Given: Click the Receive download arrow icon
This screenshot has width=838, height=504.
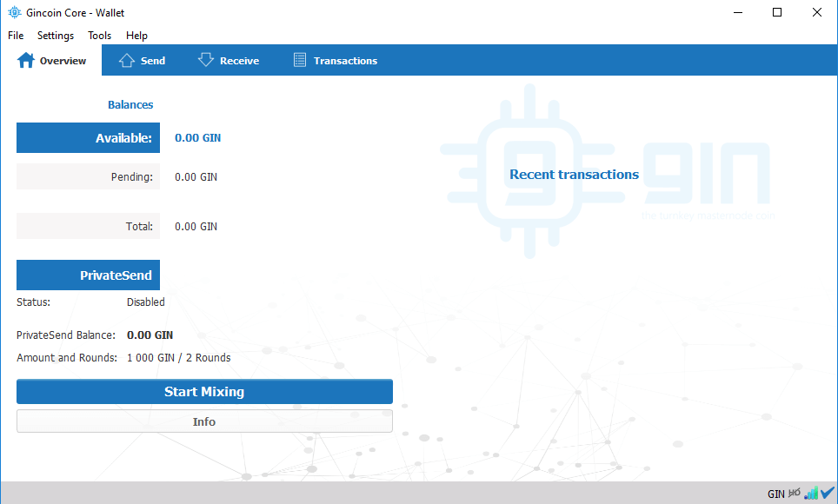Looking at the screenshot, I should tap(205, 60).
